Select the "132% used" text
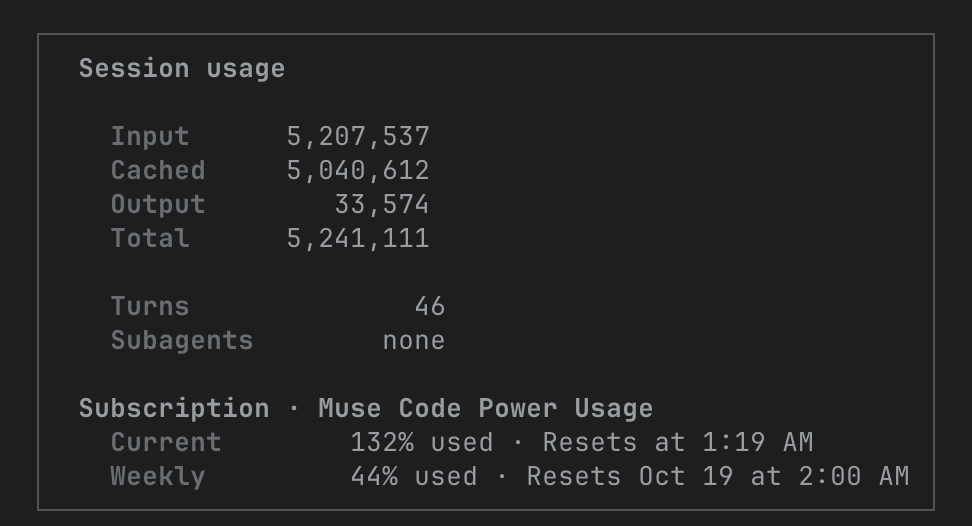The image size is (972, 526). click(x=422, y=443)
